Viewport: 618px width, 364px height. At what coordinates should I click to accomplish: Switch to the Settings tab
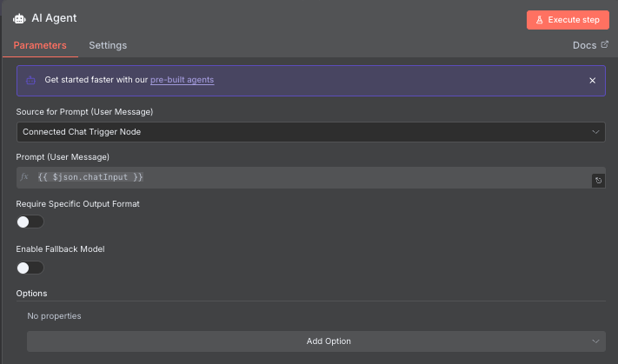[108, 45]
